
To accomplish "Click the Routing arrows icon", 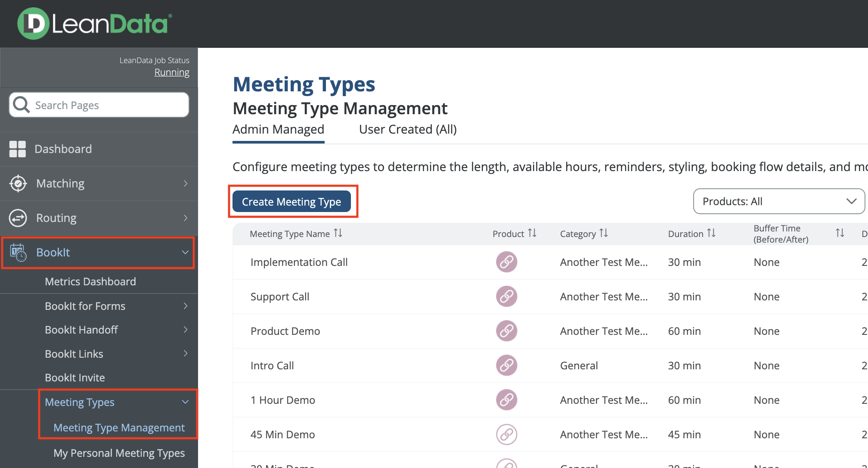I will point(18,218).
